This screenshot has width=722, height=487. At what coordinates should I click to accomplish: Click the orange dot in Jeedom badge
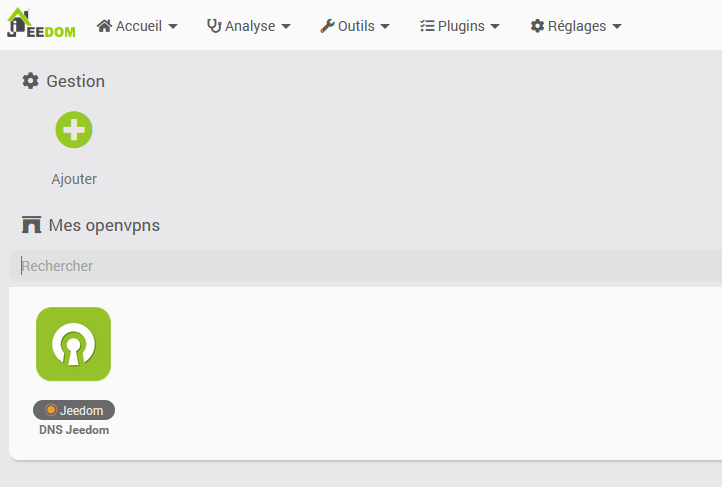tap(51, 410)
